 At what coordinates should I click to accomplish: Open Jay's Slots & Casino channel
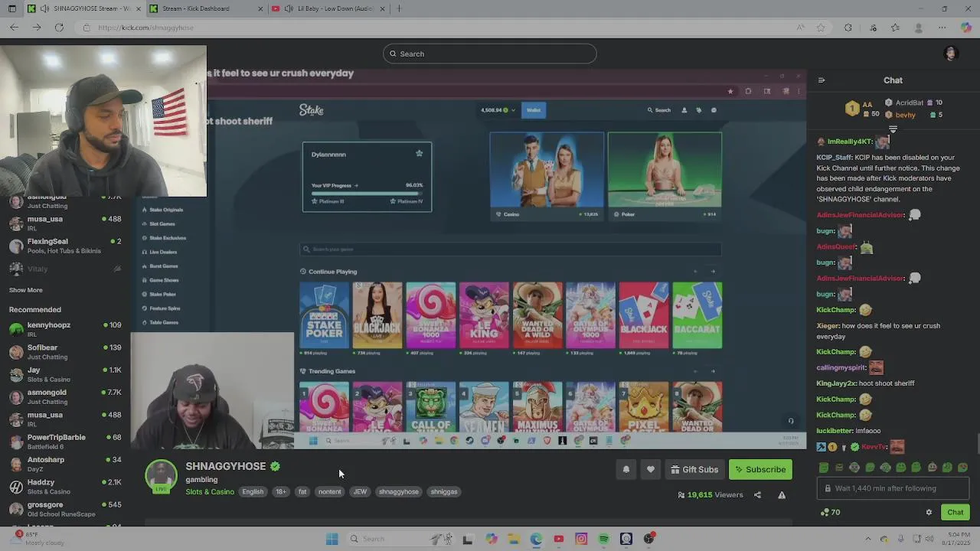65,374
